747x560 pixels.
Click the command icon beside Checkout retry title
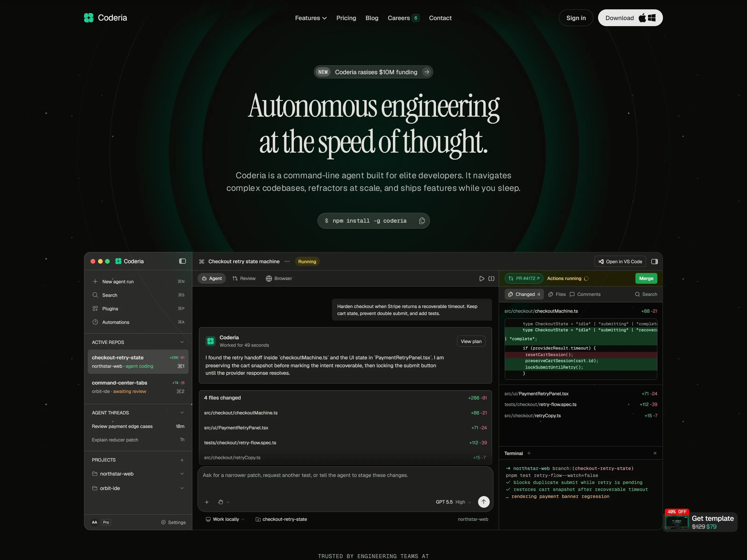[x=202, y=262]
